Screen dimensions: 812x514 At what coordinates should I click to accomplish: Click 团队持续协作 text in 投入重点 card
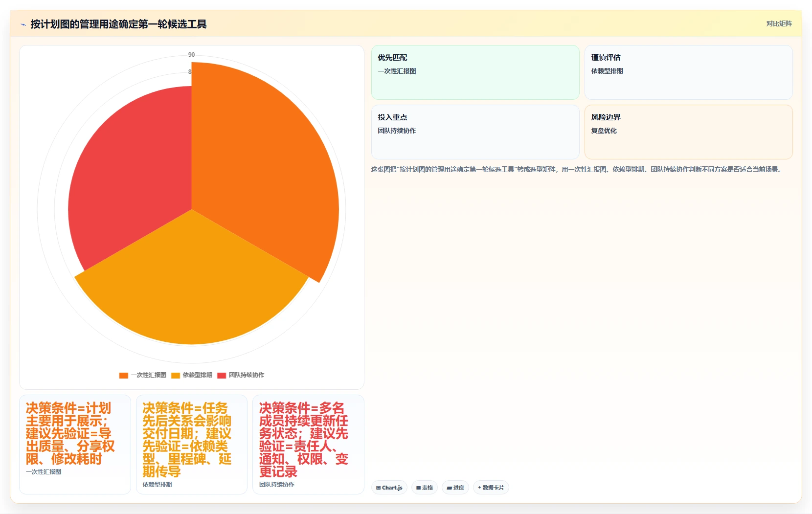click(x=397, y=131)
